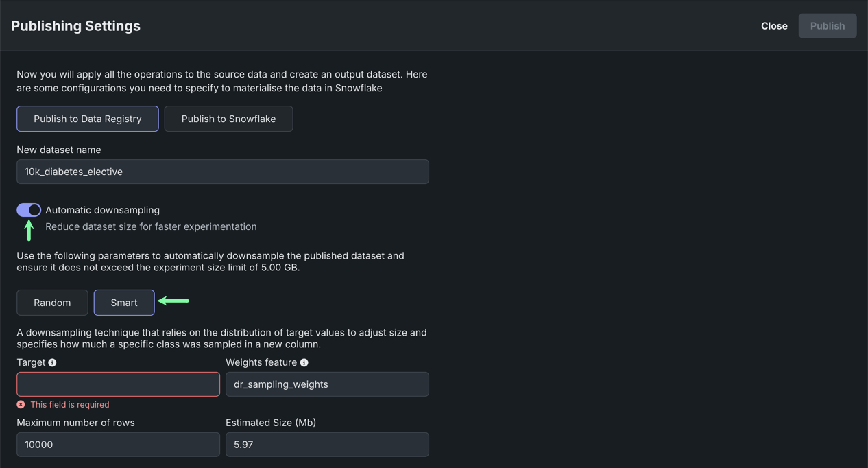Click the green upward arrow below toggle

[29, 230]
